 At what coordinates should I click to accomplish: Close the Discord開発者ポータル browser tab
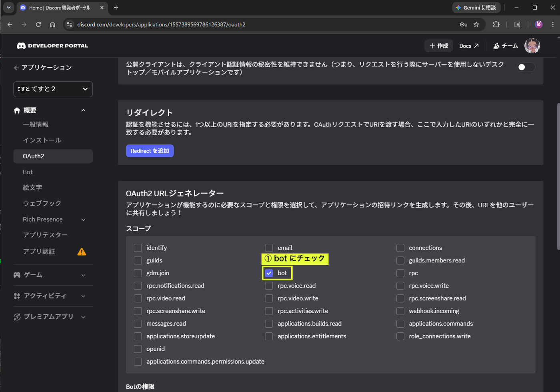point(102,8)
